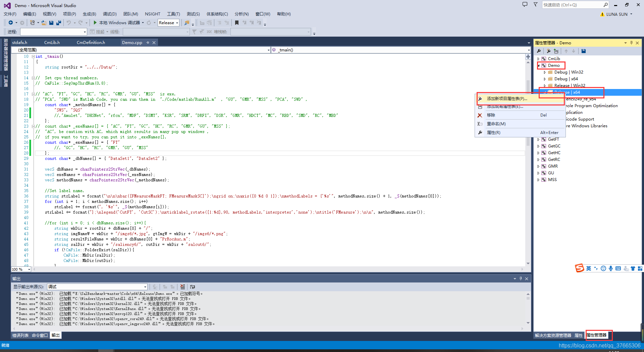Expand the GetFT project node
The height and width of the screenshot is (352, 644).
tap(539, 139)
